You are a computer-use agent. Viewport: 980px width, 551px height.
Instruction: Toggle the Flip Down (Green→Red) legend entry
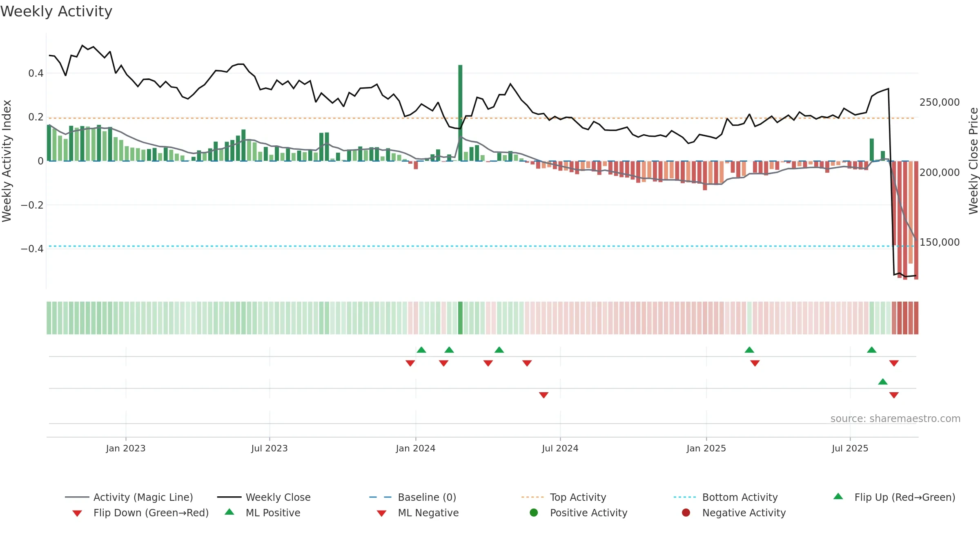point(140,513)
